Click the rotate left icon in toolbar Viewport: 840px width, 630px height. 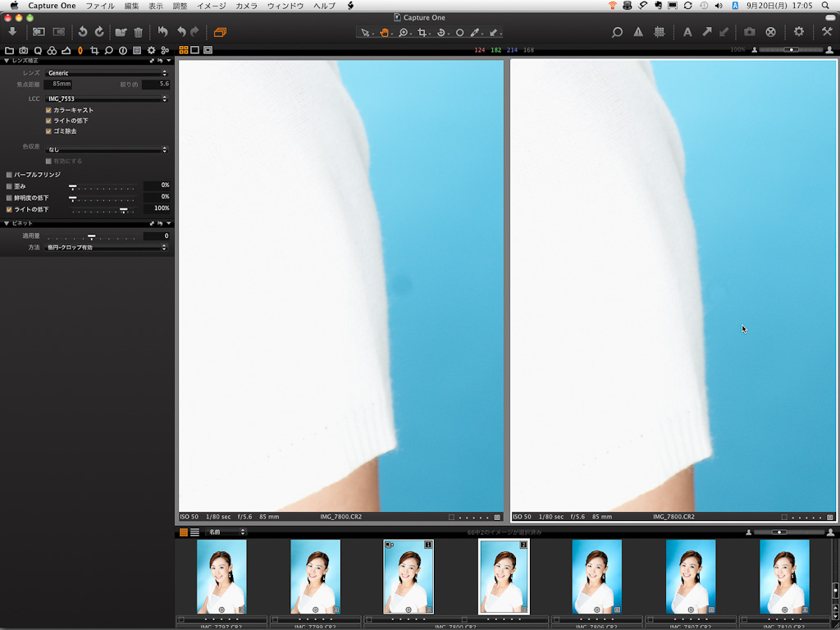82,32
